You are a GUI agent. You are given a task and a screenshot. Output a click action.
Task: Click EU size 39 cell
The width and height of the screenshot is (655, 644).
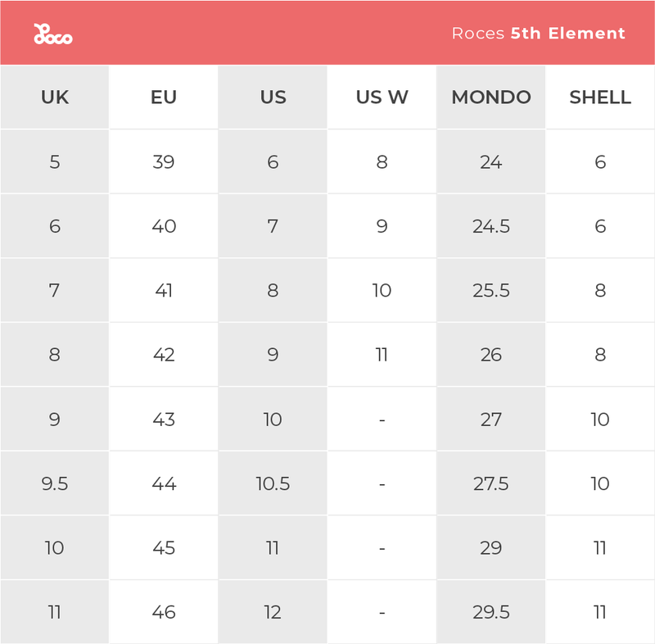click(x=164, y=162)
